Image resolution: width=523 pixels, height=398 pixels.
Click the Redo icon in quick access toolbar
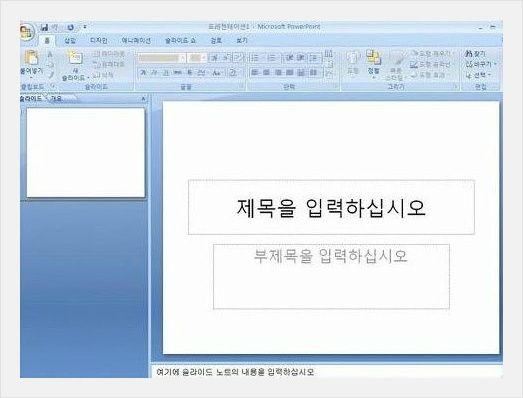(x=70, y=27)
